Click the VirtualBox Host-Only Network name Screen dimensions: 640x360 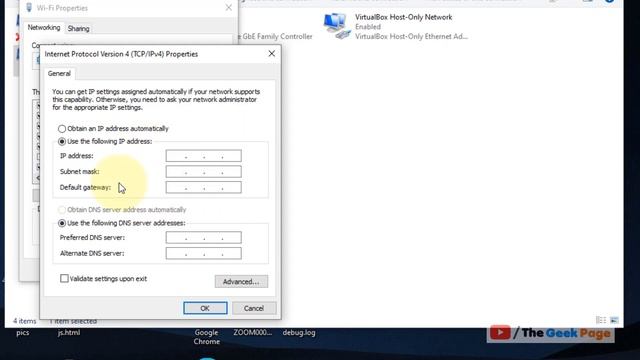pos(403,17)
